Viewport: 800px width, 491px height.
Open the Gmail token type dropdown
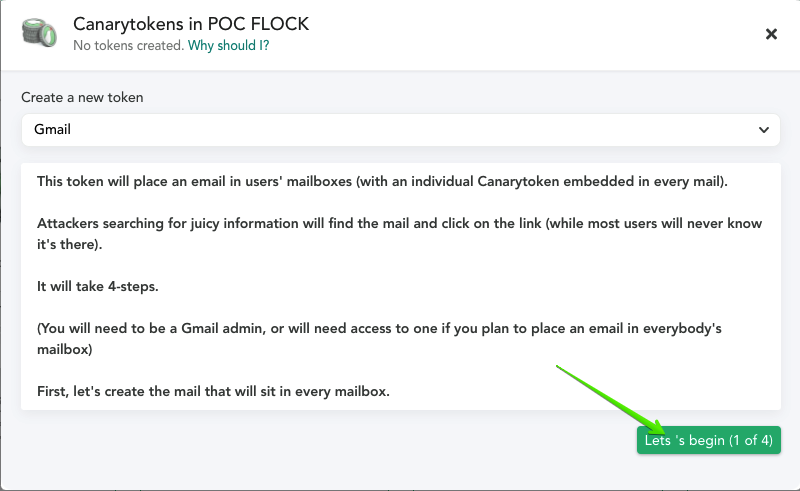pyautogui.click(x=401, y=130)
